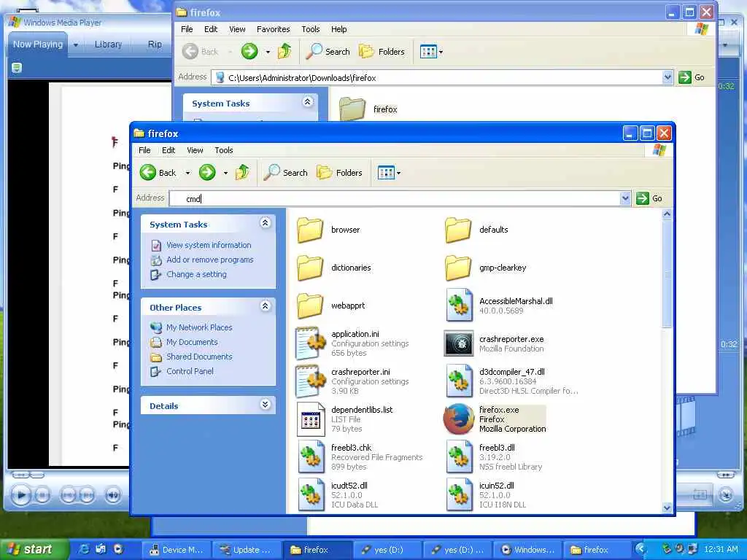The height and width of the screenshot is (560, 747).
Task: Click Play button in Windows Media Player
Action: coord(20,495)
